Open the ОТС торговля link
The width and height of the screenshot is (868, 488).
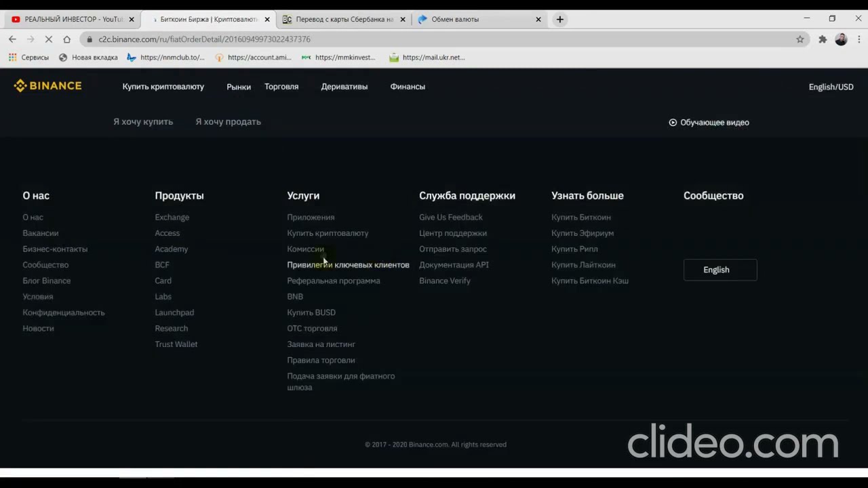[x=312, y=328]
